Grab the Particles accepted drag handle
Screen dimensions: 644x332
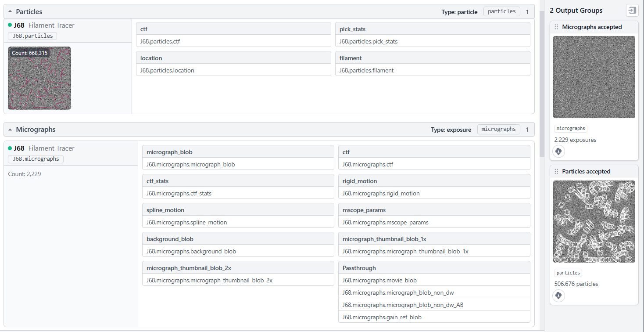(x=556, y=172)
